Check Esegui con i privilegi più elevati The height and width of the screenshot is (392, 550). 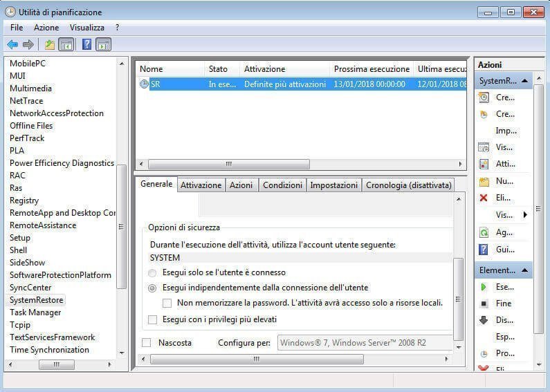point(152,319)
